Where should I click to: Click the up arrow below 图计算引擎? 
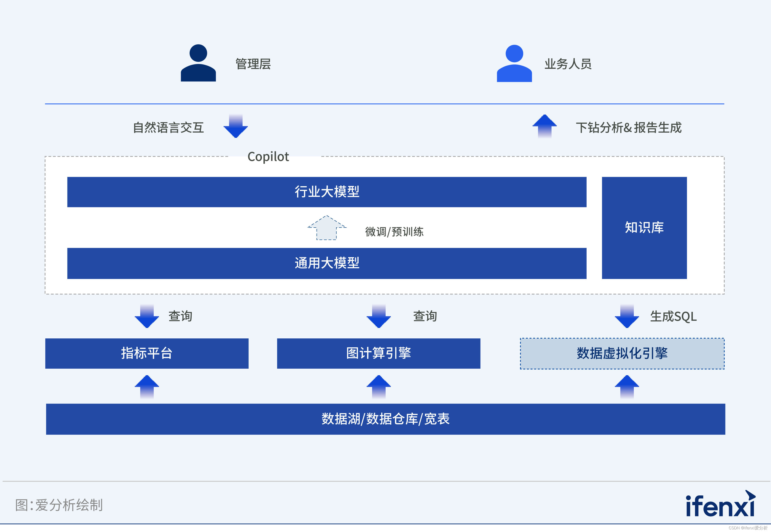378,387
